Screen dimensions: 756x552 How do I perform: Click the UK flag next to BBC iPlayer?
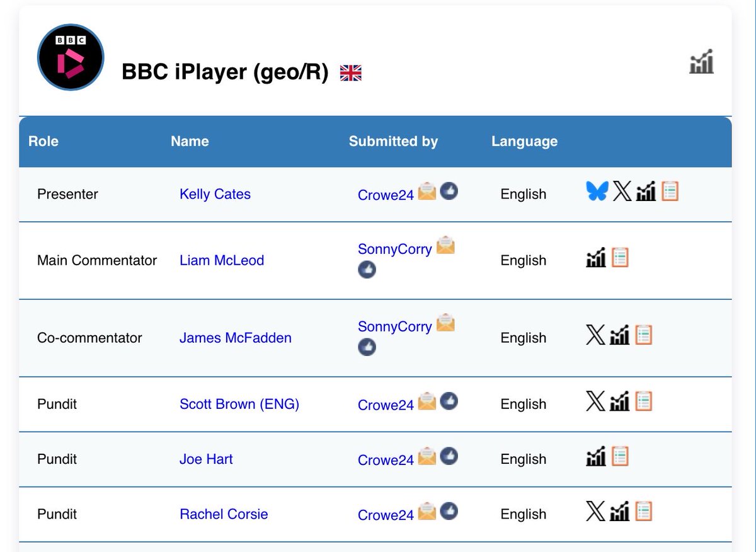coord(351,73)
